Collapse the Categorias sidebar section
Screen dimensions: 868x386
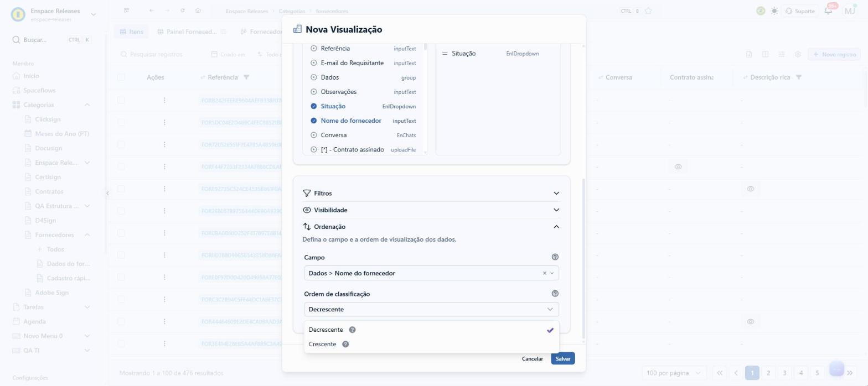pos(87,105)
